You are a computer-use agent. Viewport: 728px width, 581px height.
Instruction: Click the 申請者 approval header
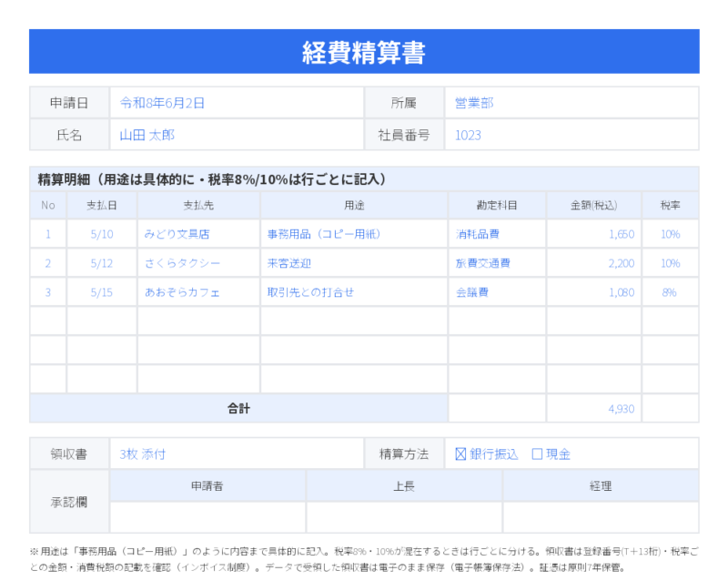(207, 486)
